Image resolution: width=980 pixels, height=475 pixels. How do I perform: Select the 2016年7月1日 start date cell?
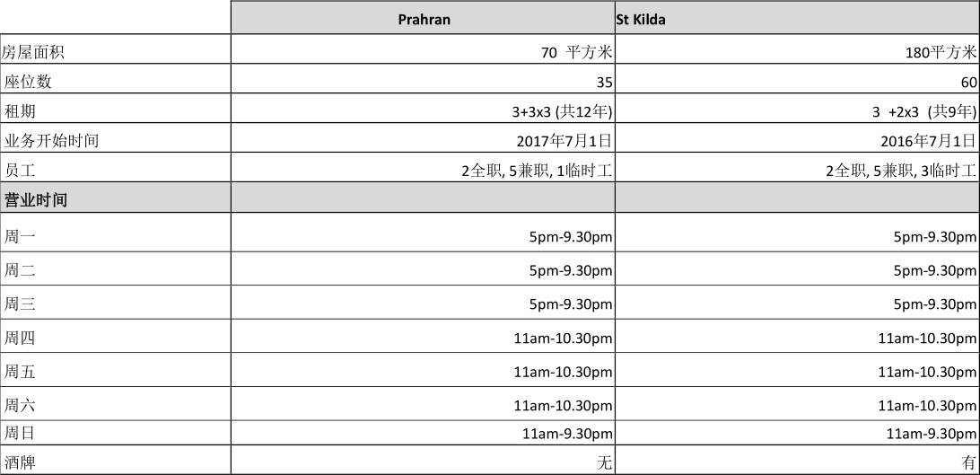928,140
